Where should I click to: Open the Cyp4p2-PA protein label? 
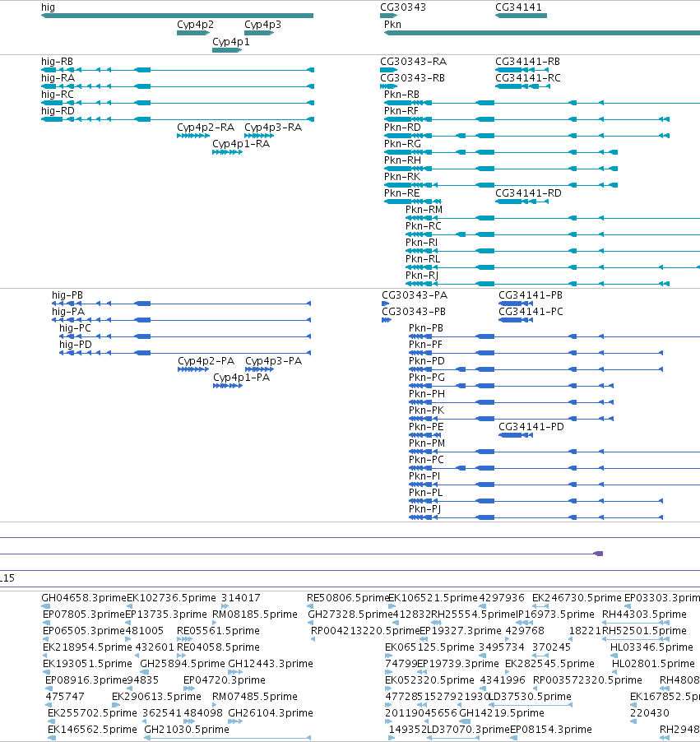(x=206, y=361)
